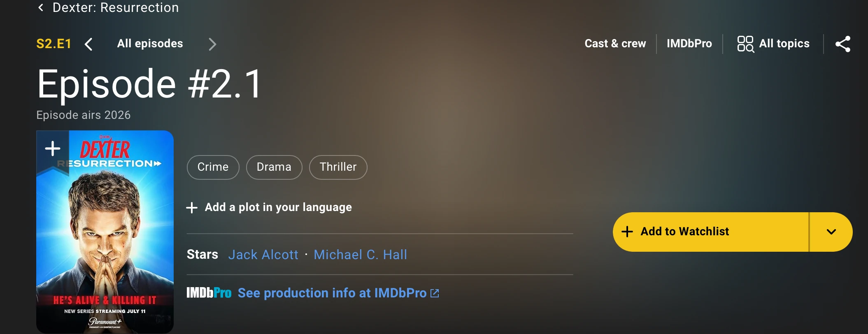The height and width of the screenshot is (334, 868).
Task: Select the Thriller genre chip
Action: [338, 167]
